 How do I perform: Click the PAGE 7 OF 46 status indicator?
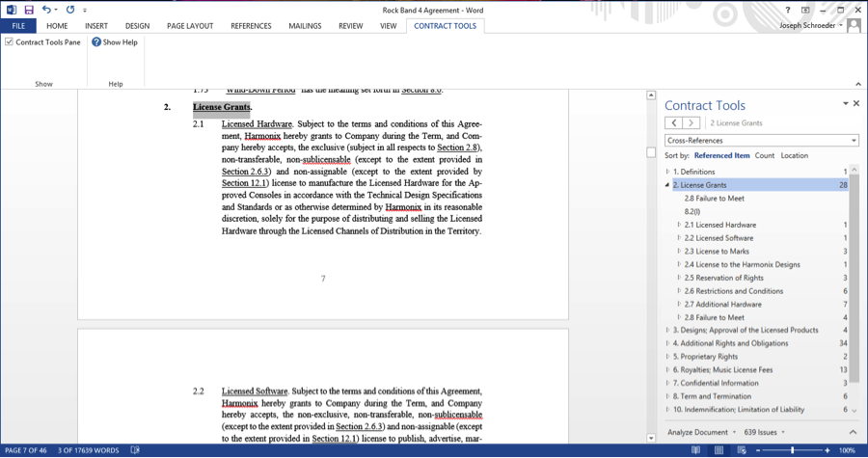pyautogui.click(x=25, y=450)
